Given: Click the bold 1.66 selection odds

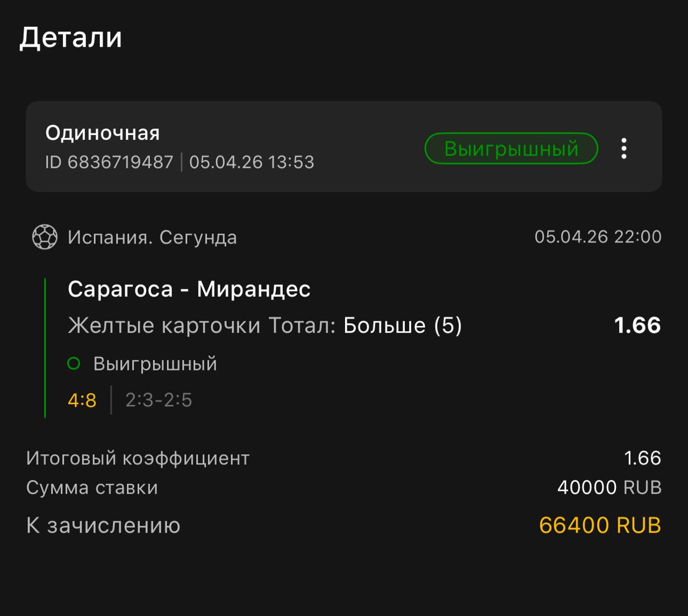Looking at the screenshot, I should [x=637, y=325].
